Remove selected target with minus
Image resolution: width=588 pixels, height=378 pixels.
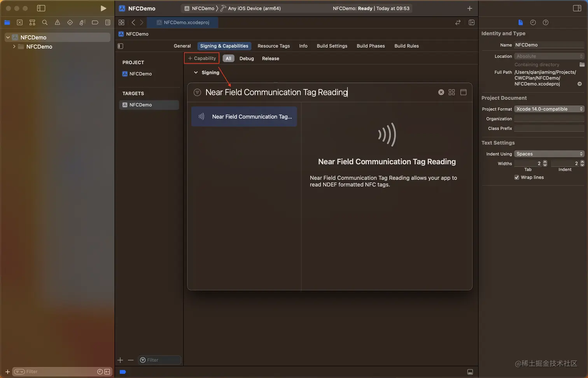tap(131, 360)
